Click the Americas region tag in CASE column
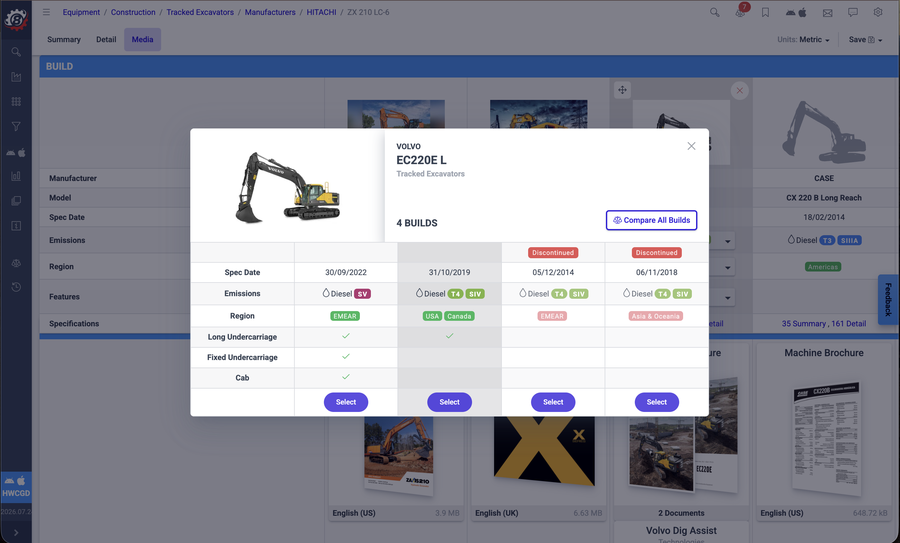Image resolution: width=900 pixels, height=543 pixels. [823, 267]
